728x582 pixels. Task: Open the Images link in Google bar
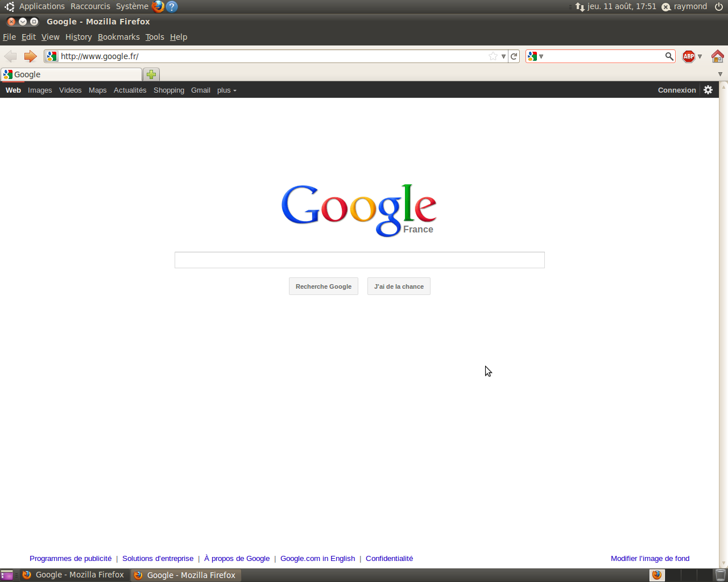40,90
